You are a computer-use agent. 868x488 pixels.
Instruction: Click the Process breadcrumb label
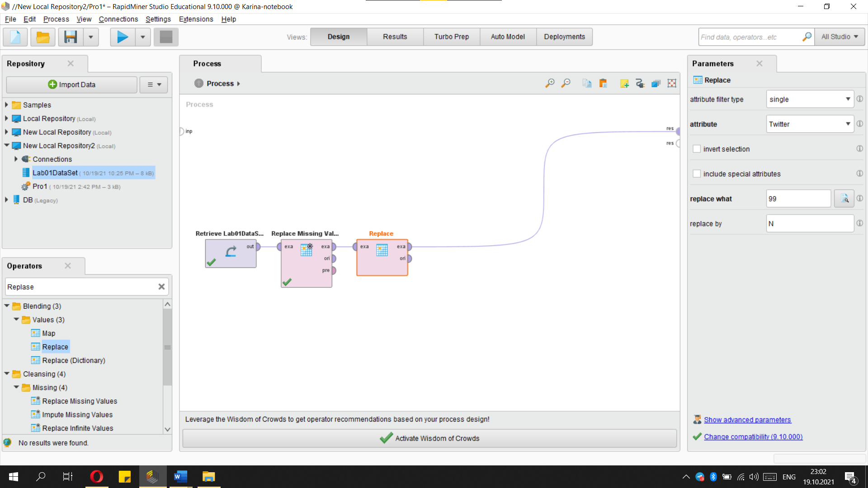pyautogui.click(x=220, y=84)
